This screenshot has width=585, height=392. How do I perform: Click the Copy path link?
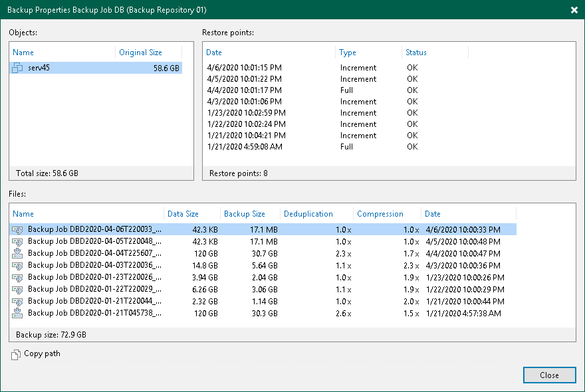42,354
